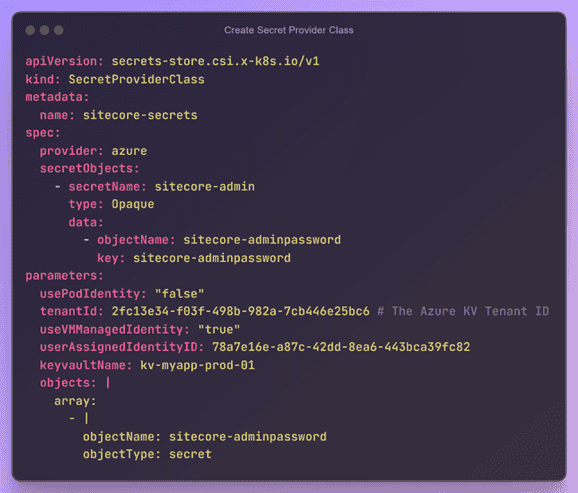Click the tenantId GUID value

tap(240, 312)
